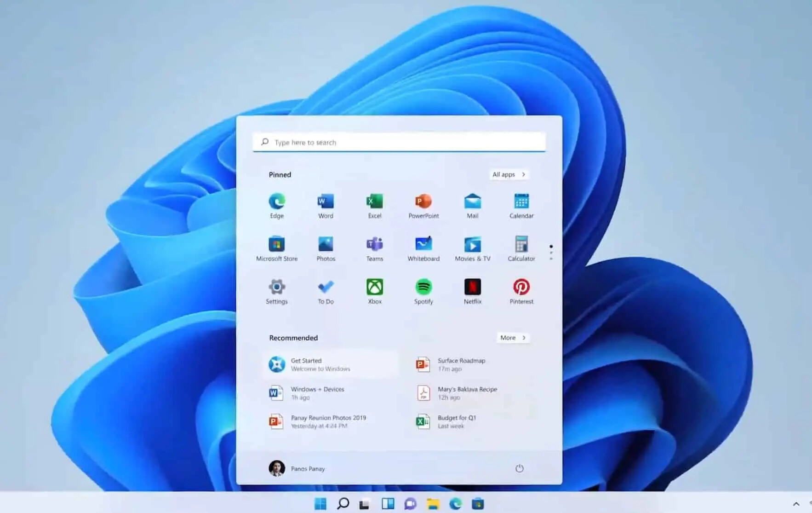Open File Explorer on the taskbar

[x=433, y=504]
